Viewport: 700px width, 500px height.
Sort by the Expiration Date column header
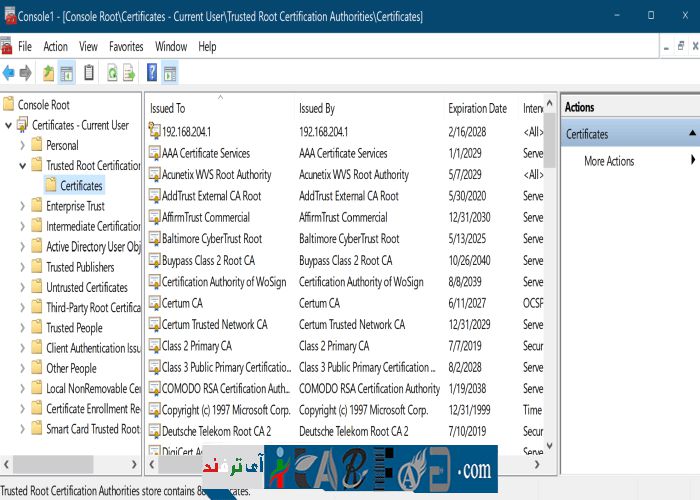[477, 108]
